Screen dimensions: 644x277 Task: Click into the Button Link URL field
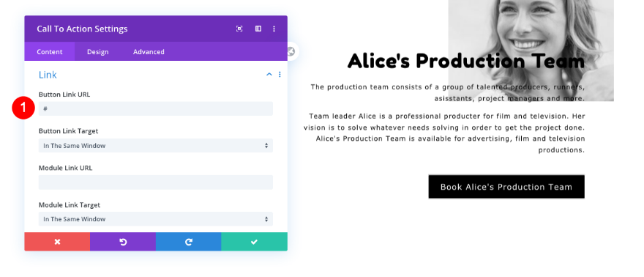pyautogui.click(x=156, y=108)
